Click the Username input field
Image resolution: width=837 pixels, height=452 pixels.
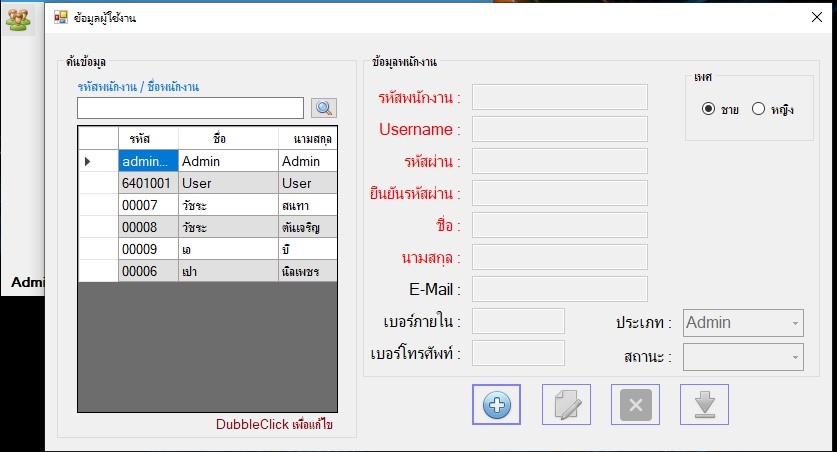559,129
